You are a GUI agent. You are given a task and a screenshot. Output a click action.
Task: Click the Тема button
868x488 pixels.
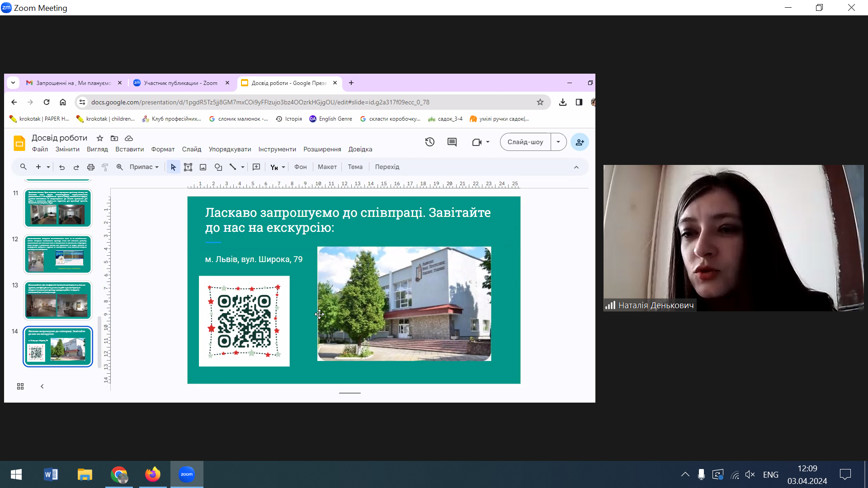click(x=355, y=167)
